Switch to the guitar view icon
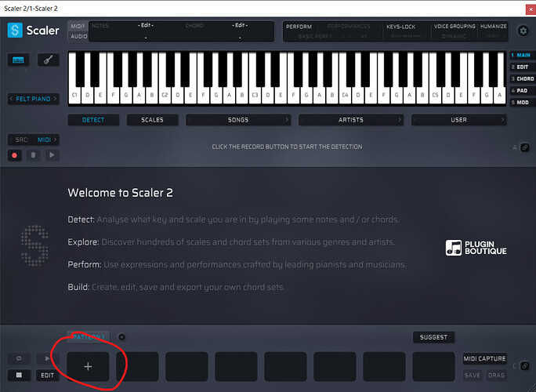Image resolution: width=536 pixels, height=392 pixels. [49, 60]
